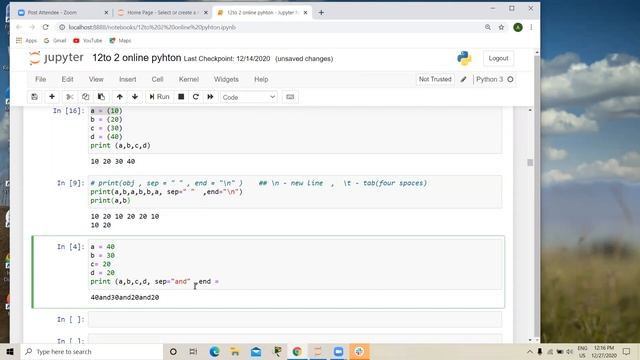Viewport: 640px width, 360px height.
Task: Click the first empty In [ ] cell
Action: 295,319
